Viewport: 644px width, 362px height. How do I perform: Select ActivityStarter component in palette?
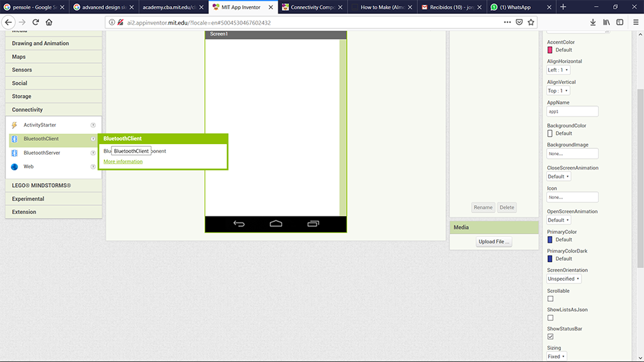click(x=54, y=125)
